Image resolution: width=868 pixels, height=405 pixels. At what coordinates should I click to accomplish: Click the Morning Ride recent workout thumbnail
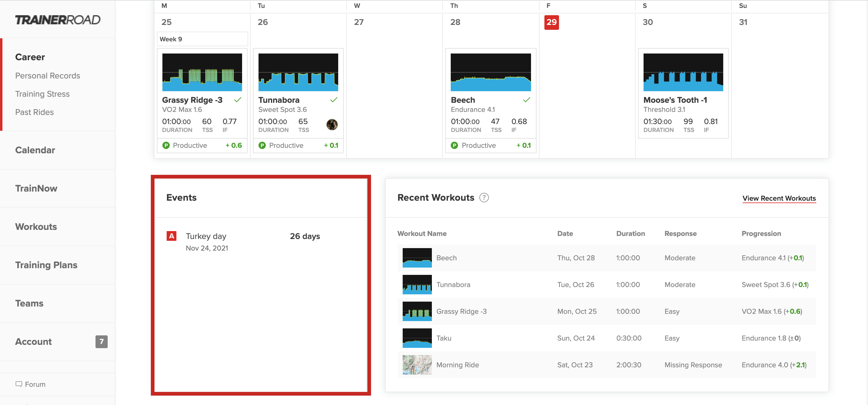tap(417, 365)
